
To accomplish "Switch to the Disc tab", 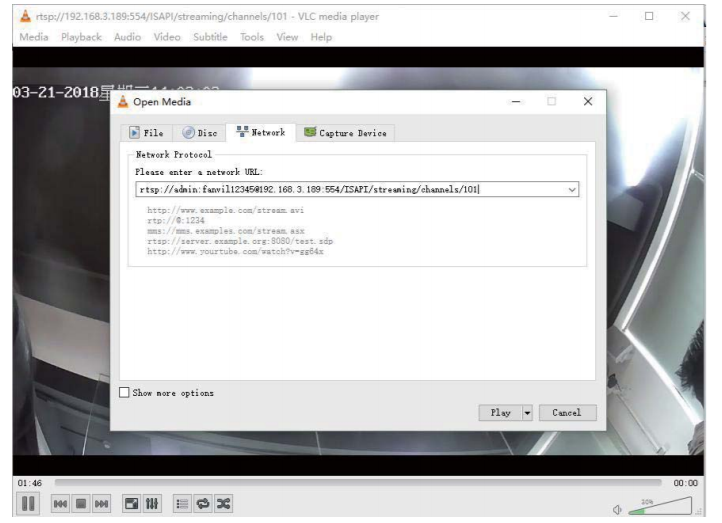I will (199, 133).
